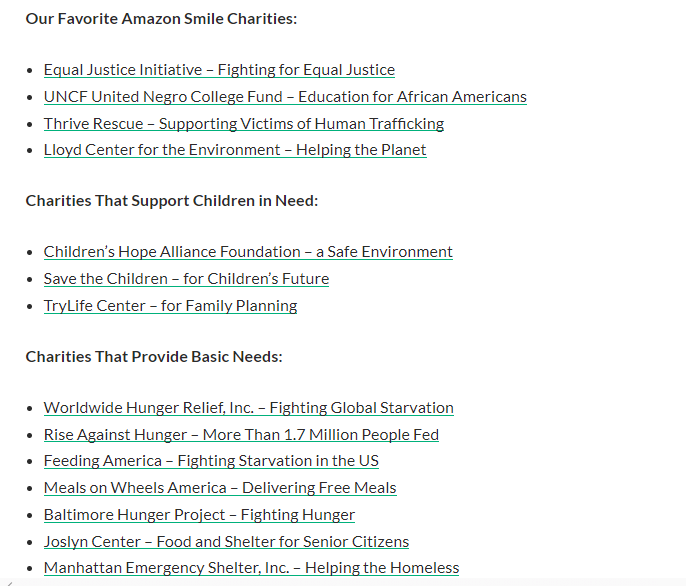Open the Feeding America link
686x586 pixels.
coord(211,461)
